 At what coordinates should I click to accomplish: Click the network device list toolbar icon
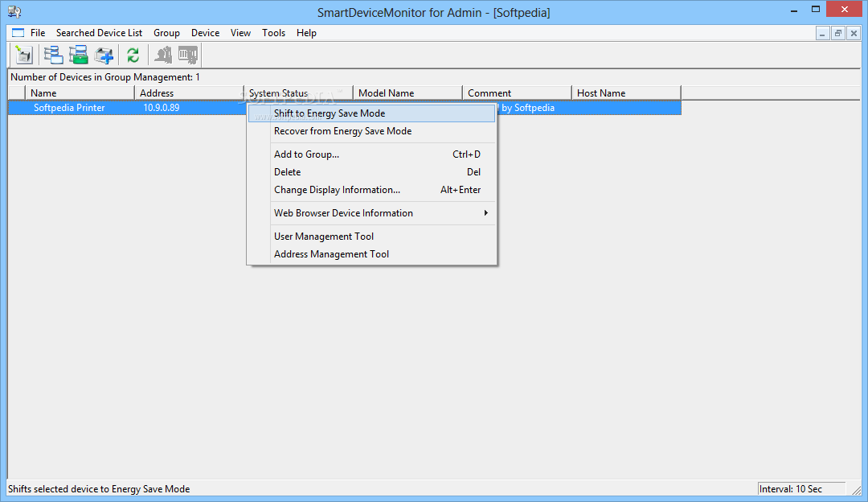(x=54, y=55)
